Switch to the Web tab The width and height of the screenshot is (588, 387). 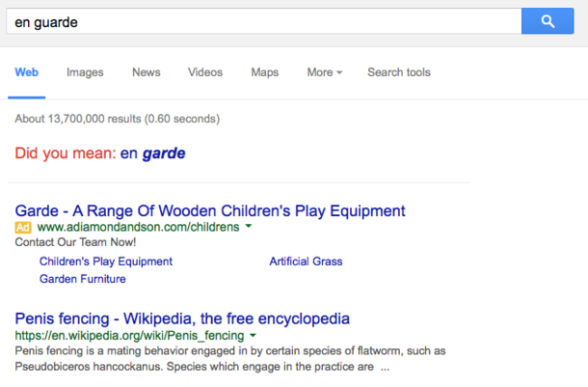coord(27,72)
